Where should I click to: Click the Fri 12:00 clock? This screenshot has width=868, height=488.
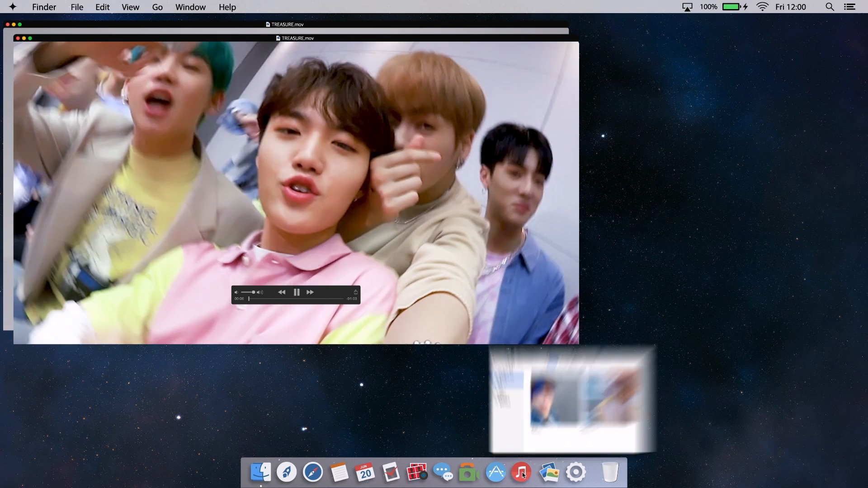[791, 7]
